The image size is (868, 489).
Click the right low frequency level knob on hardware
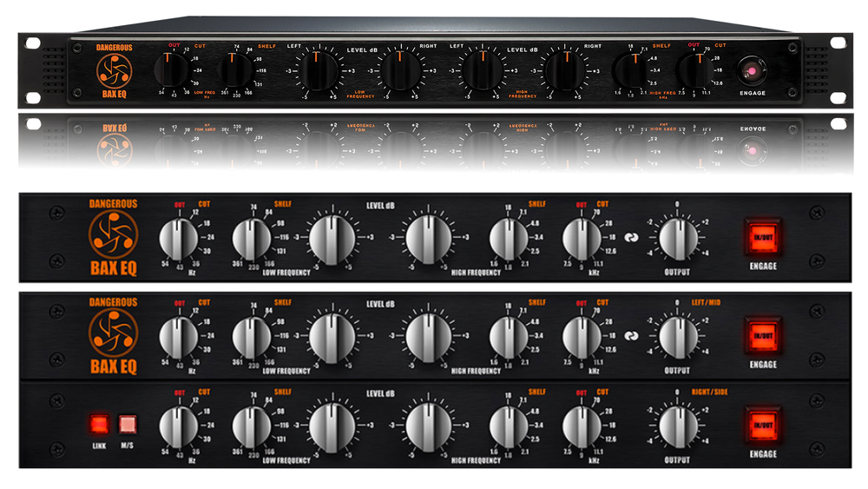pyautogui.click(x=400, y=71)
